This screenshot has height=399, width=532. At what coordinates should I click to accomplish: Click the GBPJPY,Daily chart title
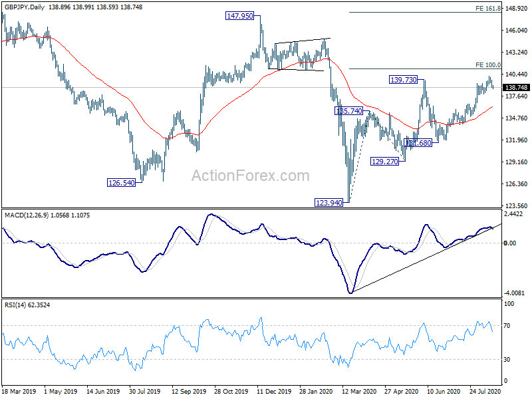24,7
